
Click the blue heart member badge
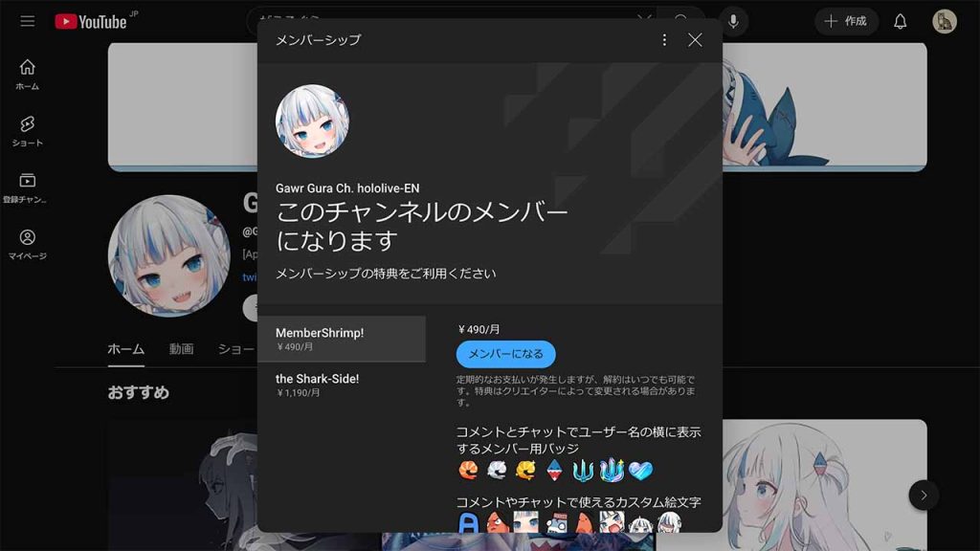tap(640, 470)
